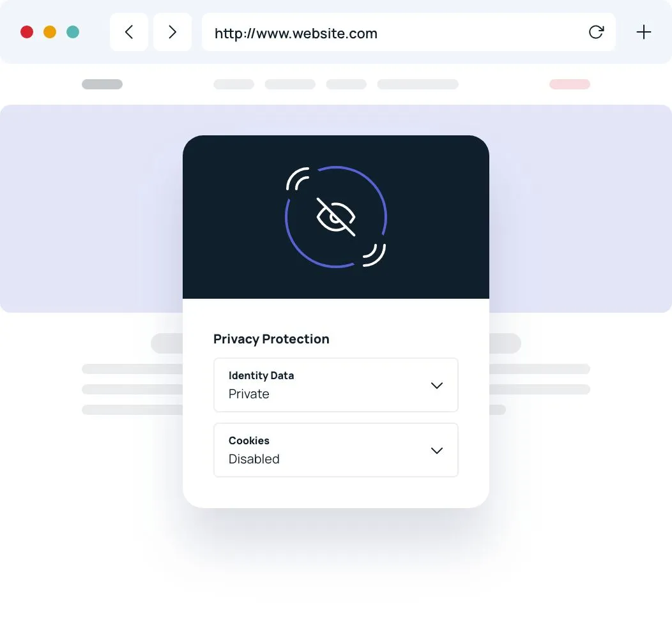The height and width of the screenshot is (623, 672).
Task: Open the Cookies Disabled dropdown
Action: point(336,450)
